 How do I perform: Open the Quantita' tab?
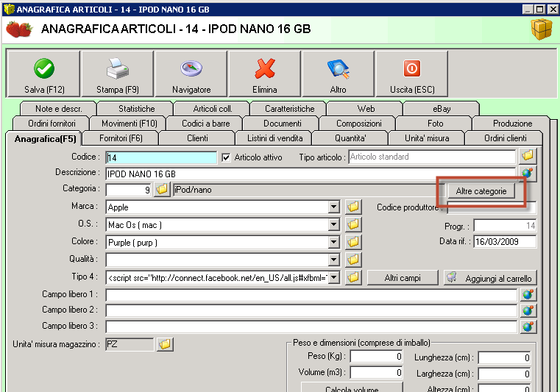(x=350, y=138)
